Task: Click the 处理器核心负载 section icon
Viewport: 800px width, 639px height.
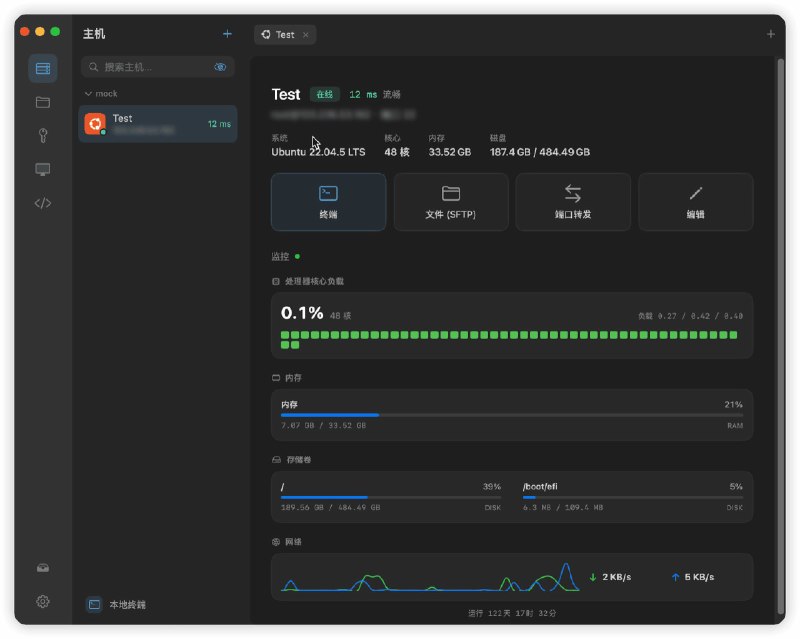Action: coord(276,281)
